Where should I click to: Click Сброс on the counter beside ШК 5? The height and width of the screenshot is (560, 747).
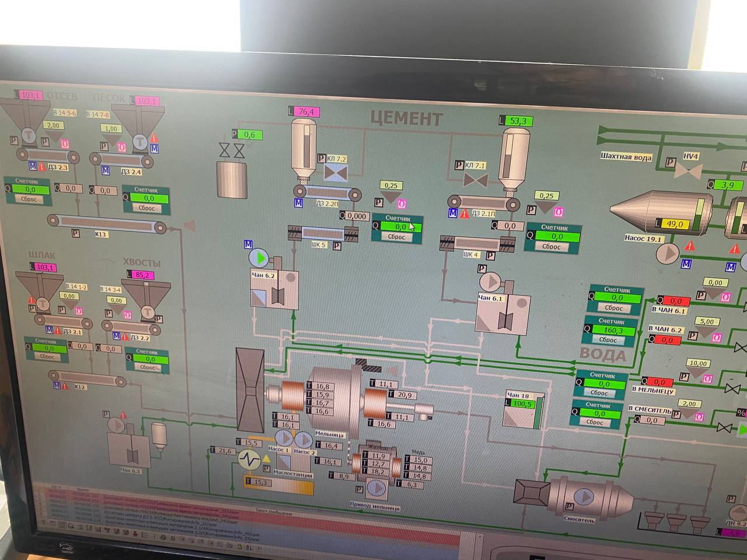[x=396, y=237]
